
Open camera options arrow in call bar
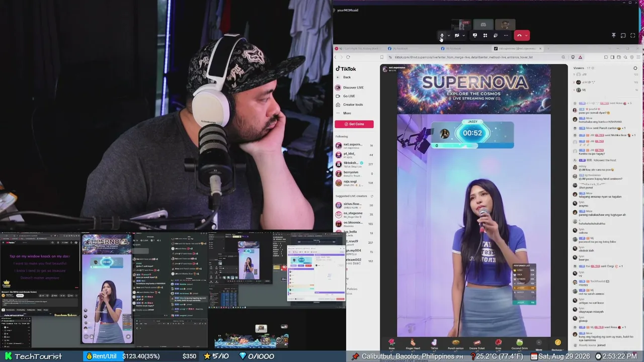pyautogui.click(x=463, y=36)
